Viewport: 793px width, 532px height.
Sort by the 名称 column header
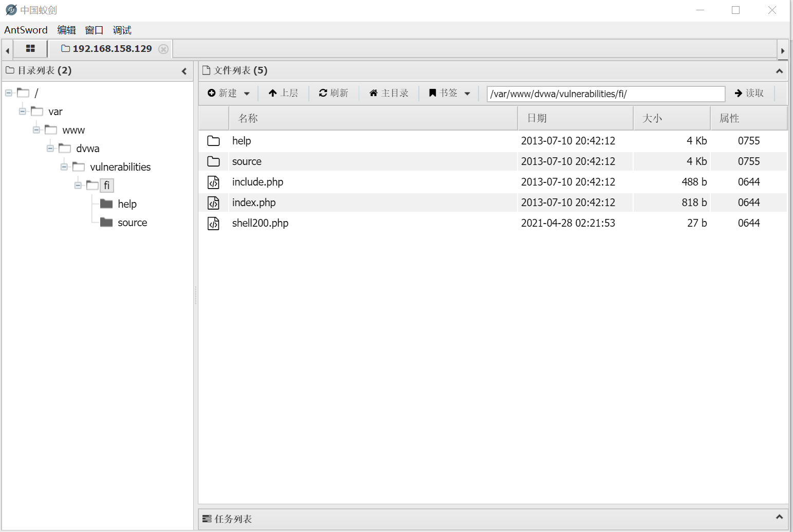click(x=373, y=118)
